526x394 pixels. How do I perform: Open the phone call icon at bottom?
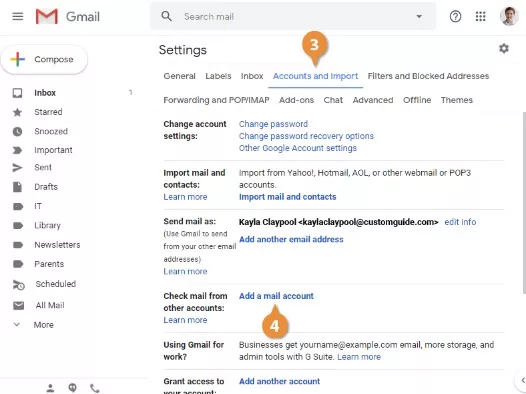[95, 388]
